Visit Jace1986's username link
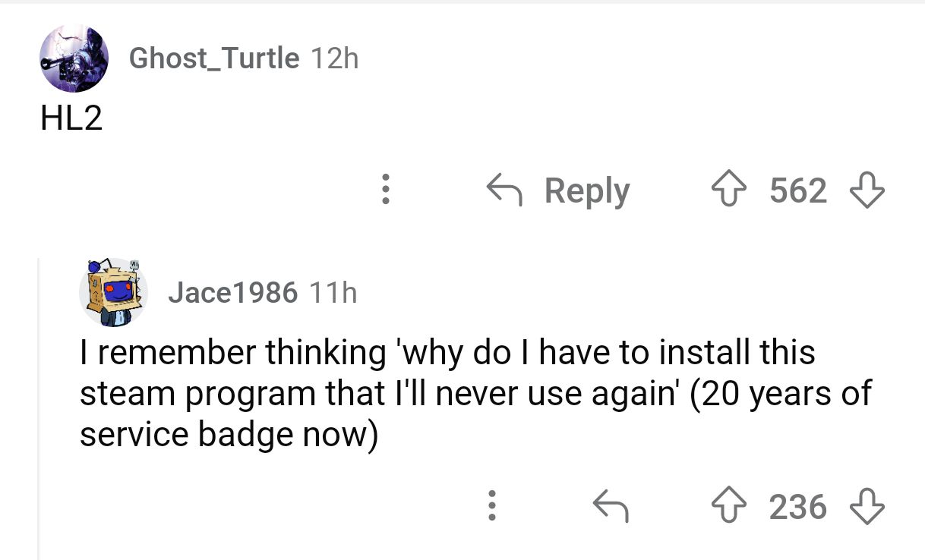Screen dimensions: 925x560 click(232, 293)
